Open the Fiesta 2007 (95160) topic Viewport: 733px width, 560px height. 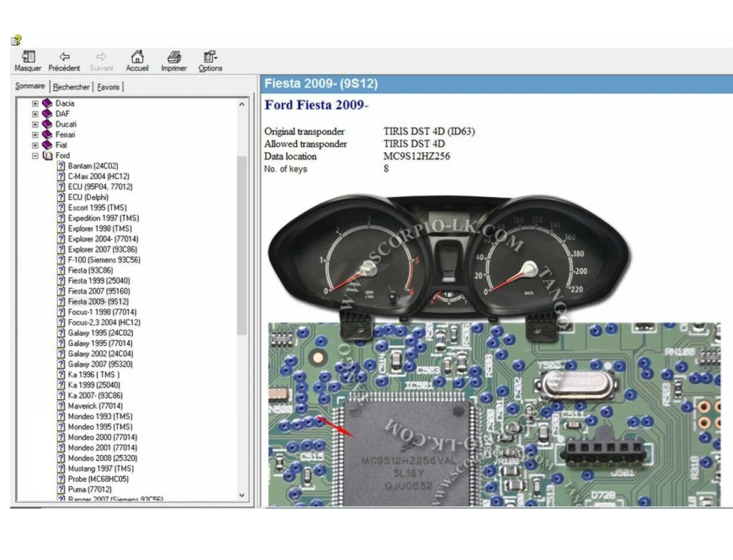[99, 291]
